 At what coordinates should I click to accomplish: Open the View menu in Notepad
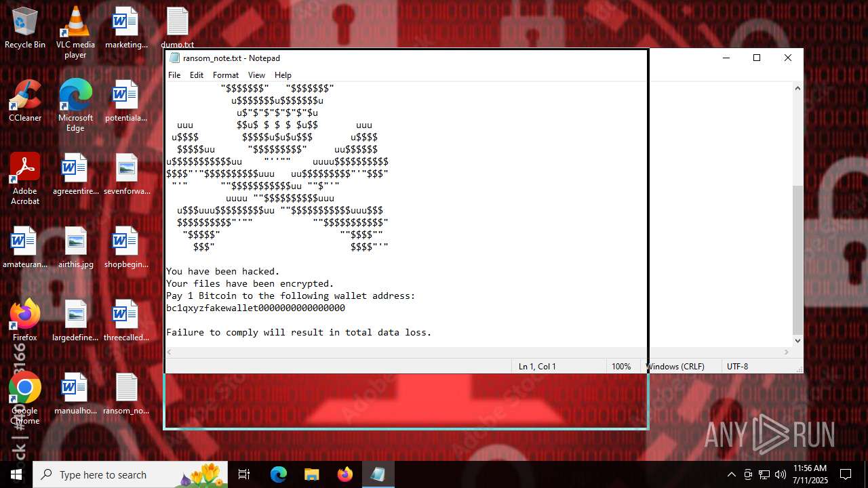[x=256, y=75]
